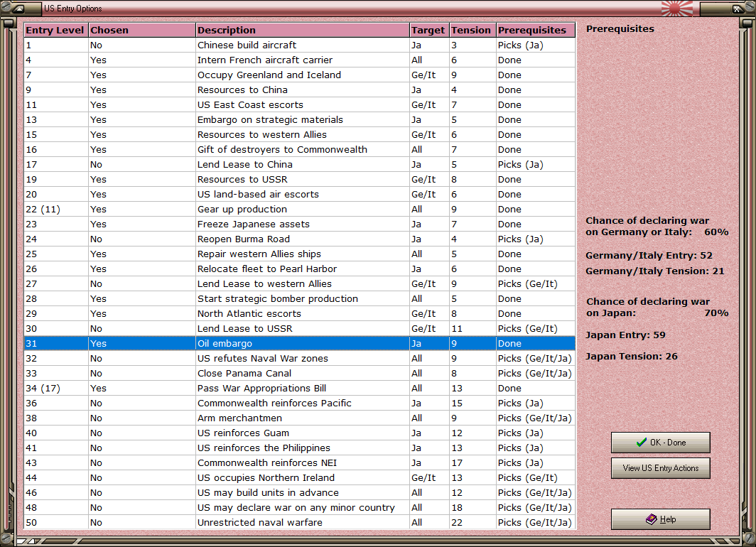Select Resources to USSR row

coord(299,179)
